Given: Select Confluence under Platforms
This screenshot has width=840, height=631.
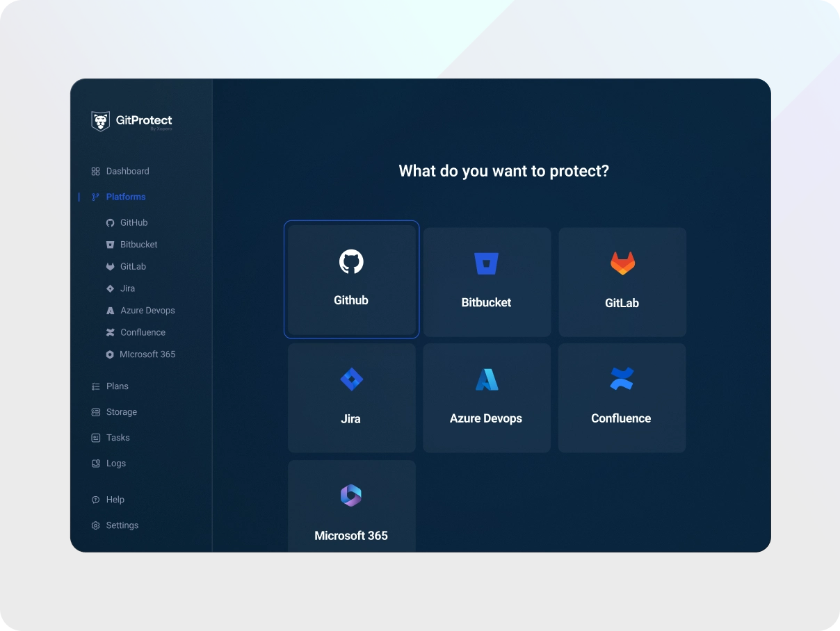Looking at the screenshot, I should (x=143, y=332).
